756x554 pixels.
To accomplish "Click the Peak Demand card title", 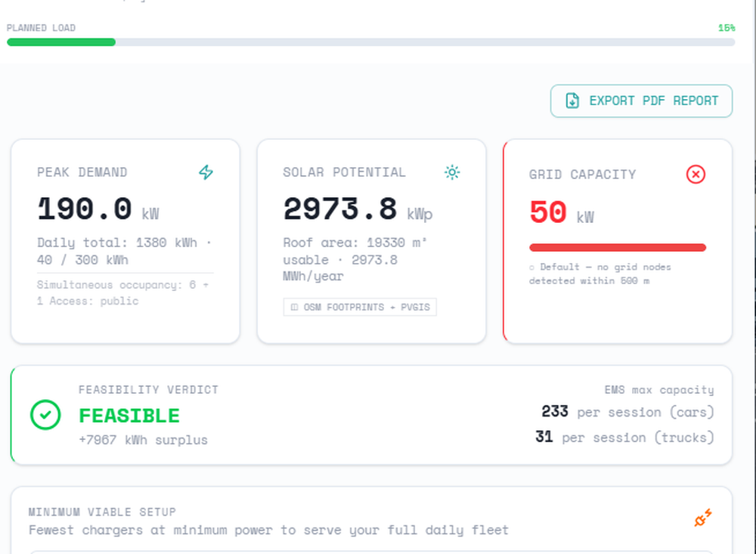I will 82,172.
